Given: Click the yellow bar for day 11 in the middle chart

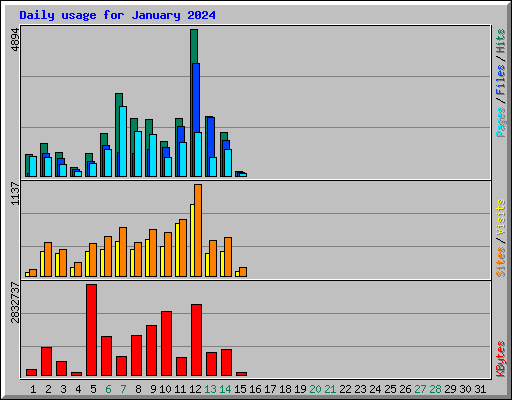Looking at the screenshot, I should tap(177, 250).
